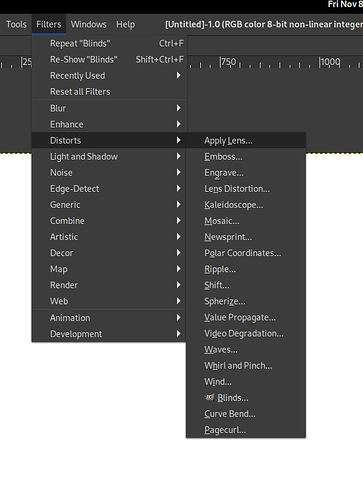The height and width of the screenshot is (499, 363).
Task: Open the Curve Bend filter
Action: click(246, 414)
